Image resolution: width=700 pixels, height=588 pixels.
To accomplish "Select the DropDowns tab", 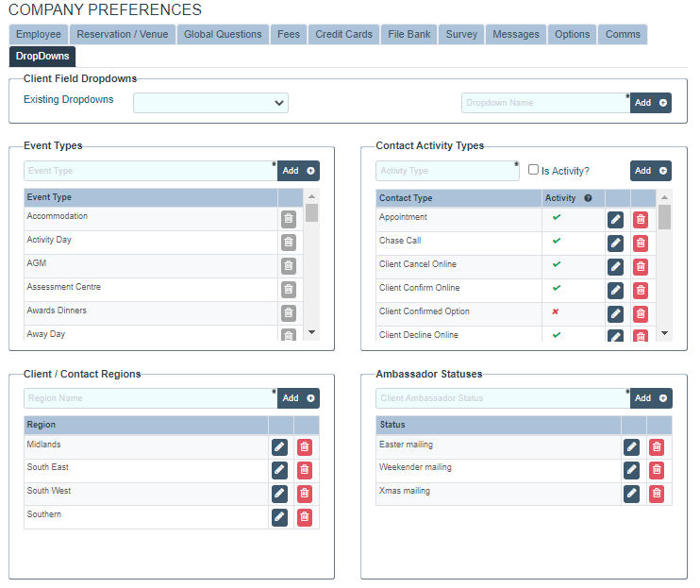I will tap(42, 57).
